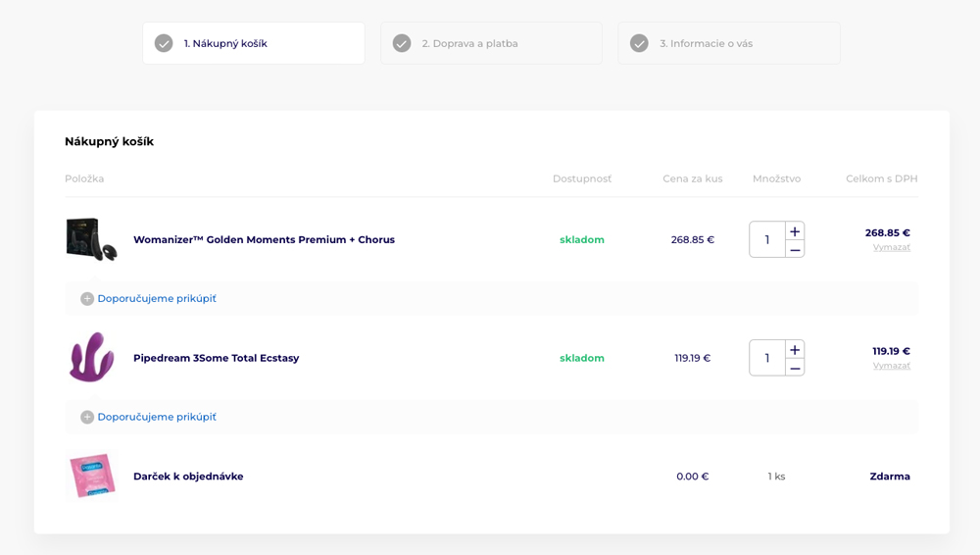Click Dostupnosť column header
The width and height of the screenshot is (980, 555).
click(x=582, y=178)
